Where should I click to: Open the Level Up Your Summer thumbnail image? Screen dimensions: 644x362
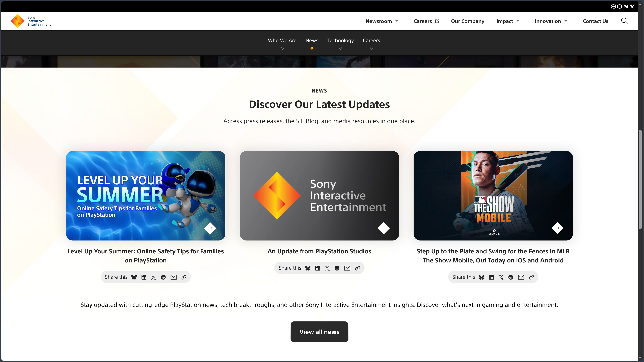[x=146, y=196]
